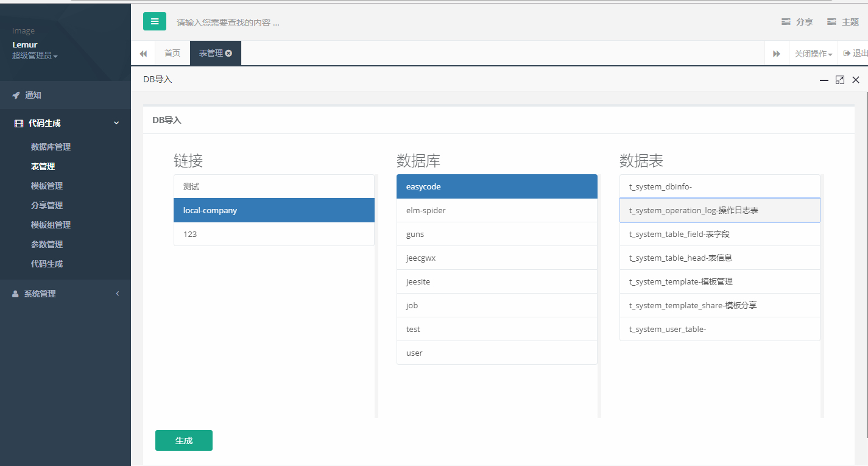868x466 pixels.
Task: Open the 通知 menu item
Action: point(65,96)
